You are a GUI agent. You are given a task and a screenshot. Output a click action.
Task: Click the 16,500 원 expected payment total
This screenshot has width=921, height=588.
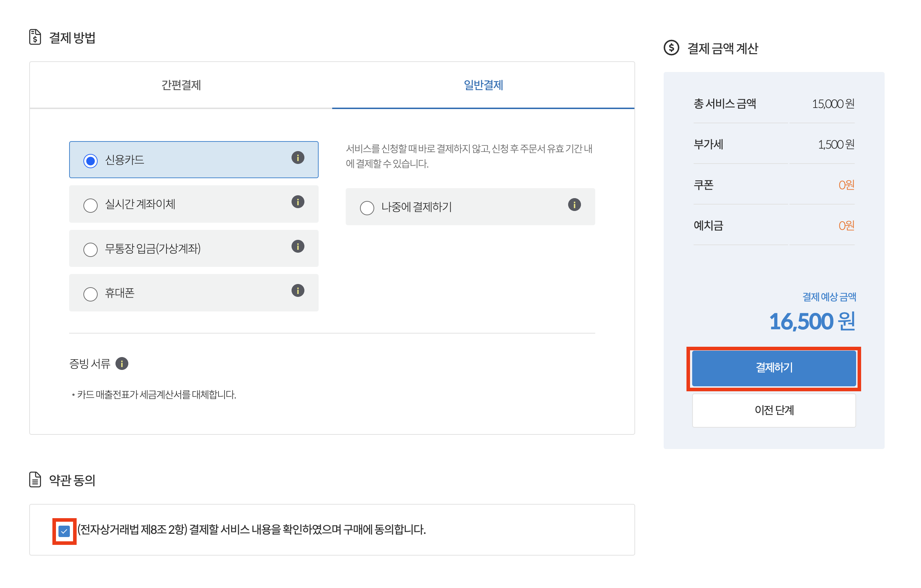pyautogui.click(x=812, y=321)
